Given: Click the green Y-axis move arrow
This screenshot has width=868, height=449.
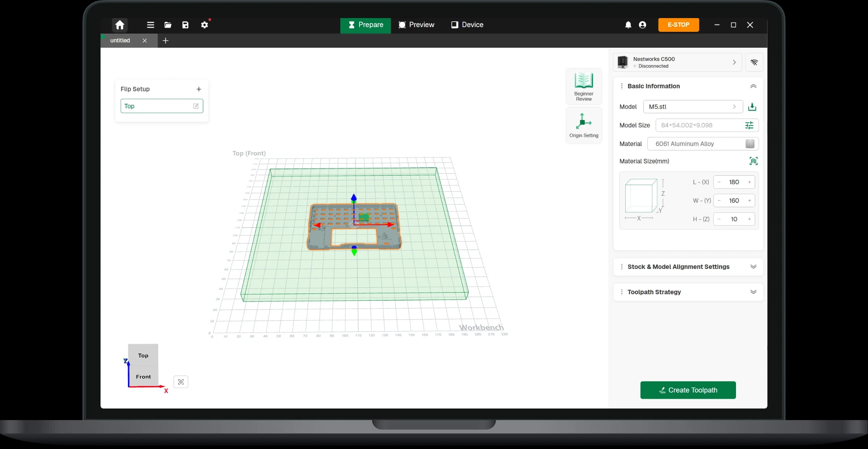Looking at the screenshot, I should [x=354, y=252].
